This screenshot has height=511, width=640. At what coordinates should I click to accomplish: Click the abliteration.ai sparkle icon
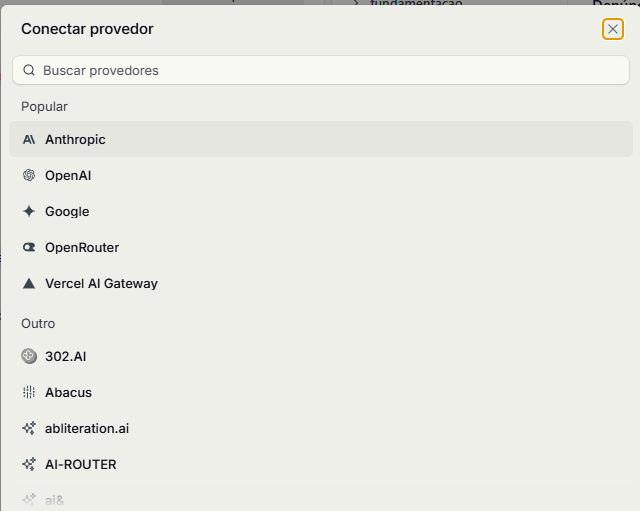[29, 428]
